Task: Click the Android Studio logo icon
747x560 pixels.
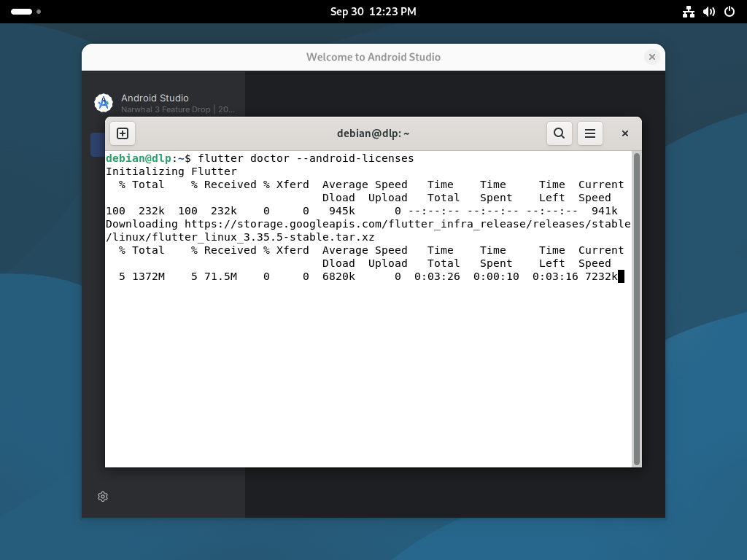Action: 104,103
